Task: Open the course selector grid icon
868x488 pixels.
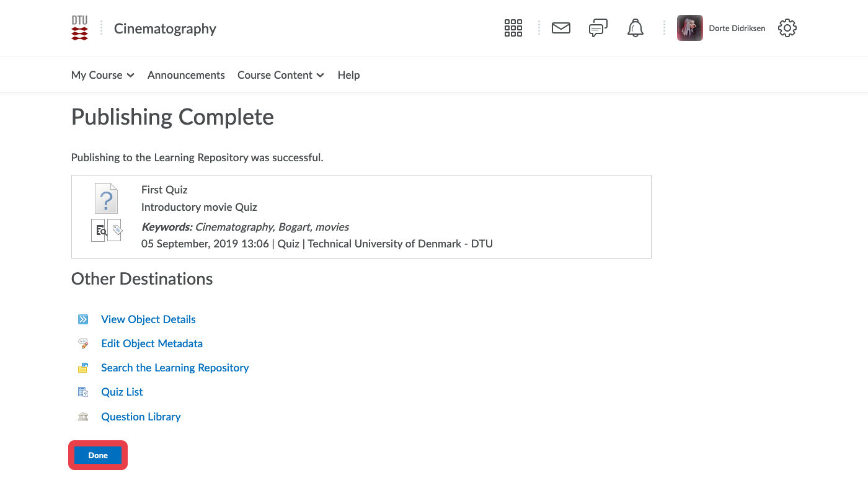Action: click(513, 28)
